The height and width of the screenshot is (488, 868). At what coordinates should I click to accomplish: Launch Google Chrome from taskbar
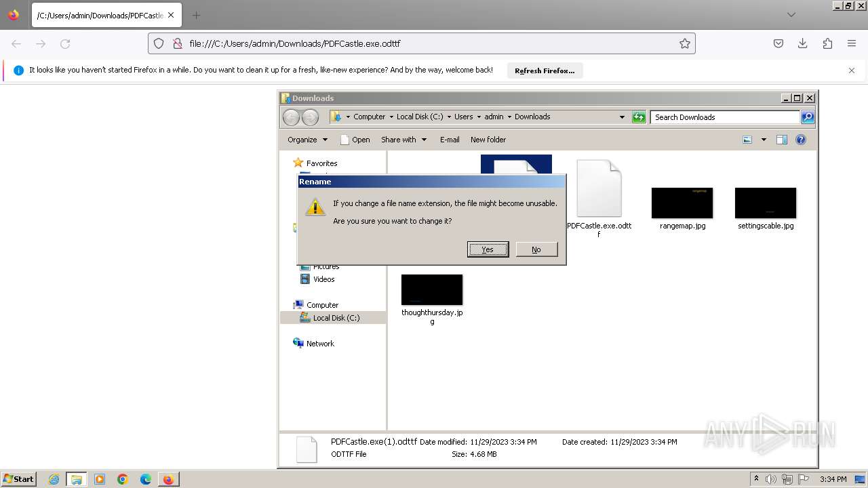[x=123, y=479]
